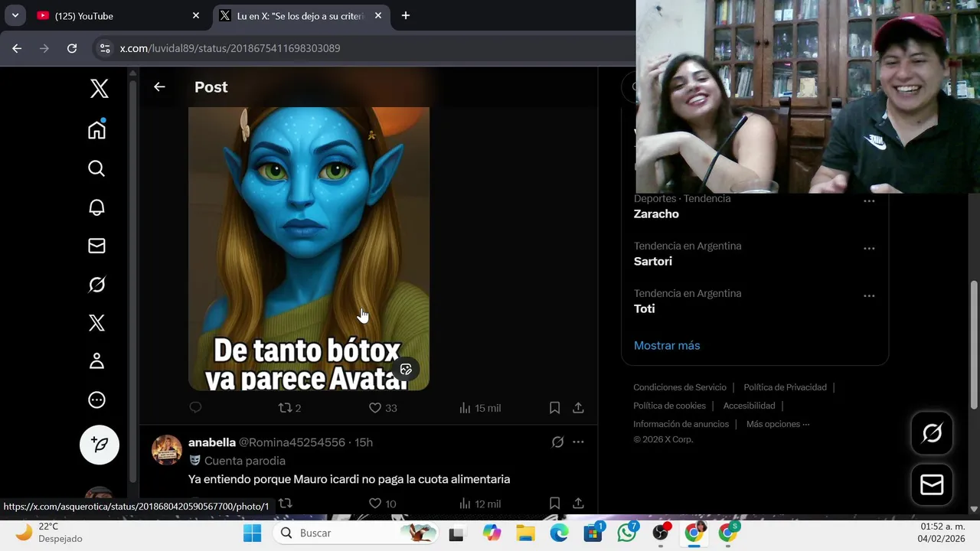Open the floating Grok button
This screenshot has width=980, height=551.
point(932,433)
